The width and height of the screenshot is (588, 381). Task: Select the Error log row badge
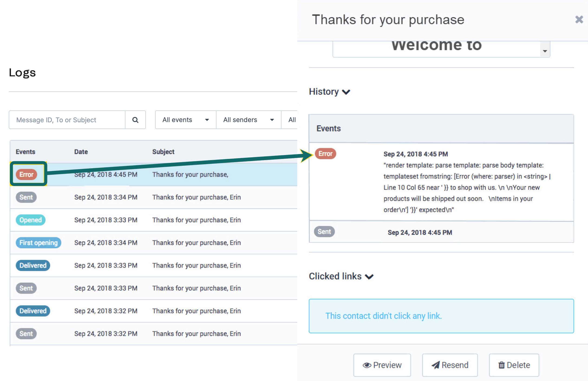pos(26,174)
